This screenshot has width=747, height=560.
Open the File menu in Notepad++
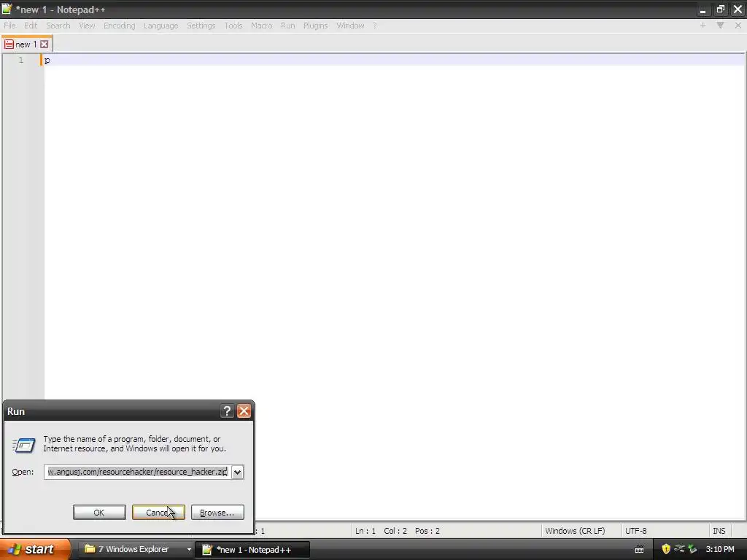9,26
